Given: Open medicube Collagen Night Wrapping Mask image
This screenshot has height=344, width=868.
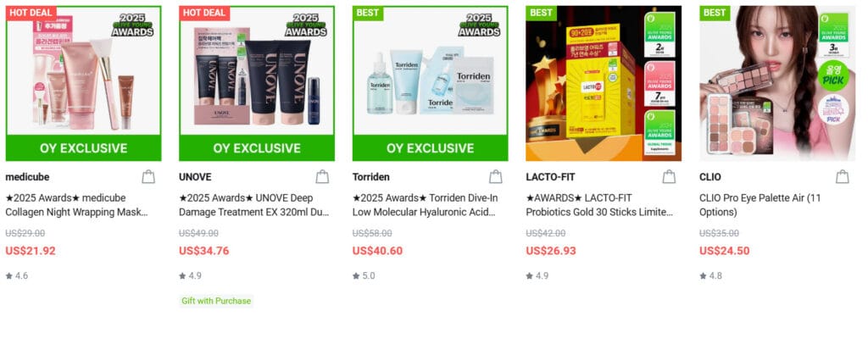Looking at the screenshot, I should (83, 84).
